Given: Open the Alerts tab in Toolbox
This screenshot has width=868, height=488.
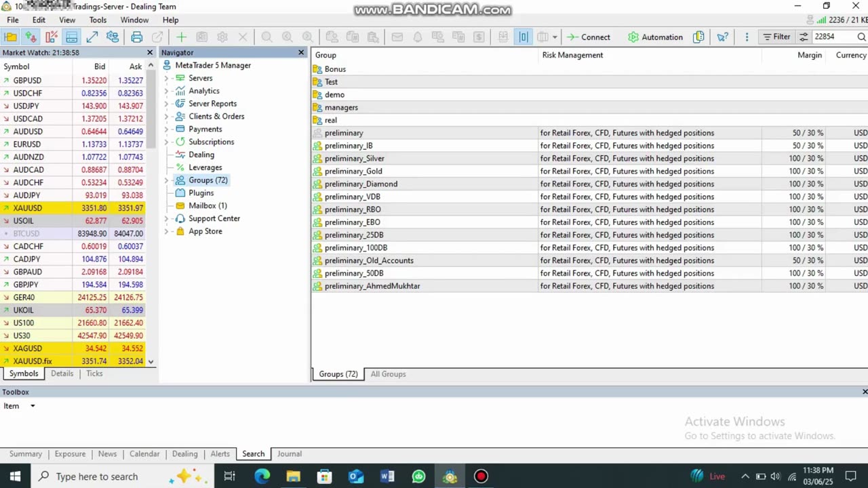Looking at the screenshot, I should pos(220,454).
